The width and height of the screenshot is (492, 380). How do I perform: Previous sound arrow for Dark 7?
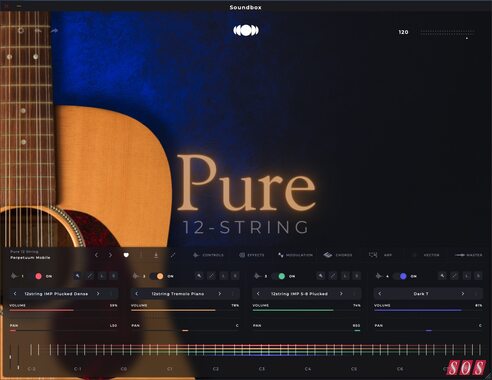click(x=380, y=294)
